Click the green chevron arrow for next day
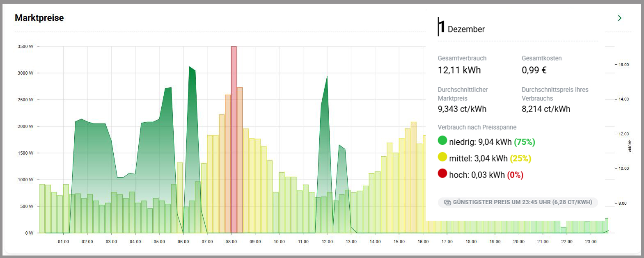644x258 pixels. click(x=619, y=18)
